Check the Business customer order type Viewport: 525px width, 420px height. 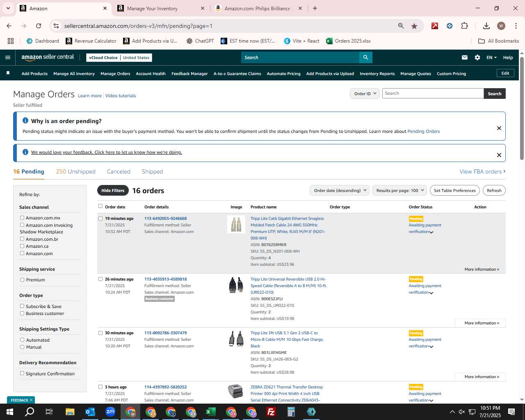pyautogui.click(x=22, y=313)
